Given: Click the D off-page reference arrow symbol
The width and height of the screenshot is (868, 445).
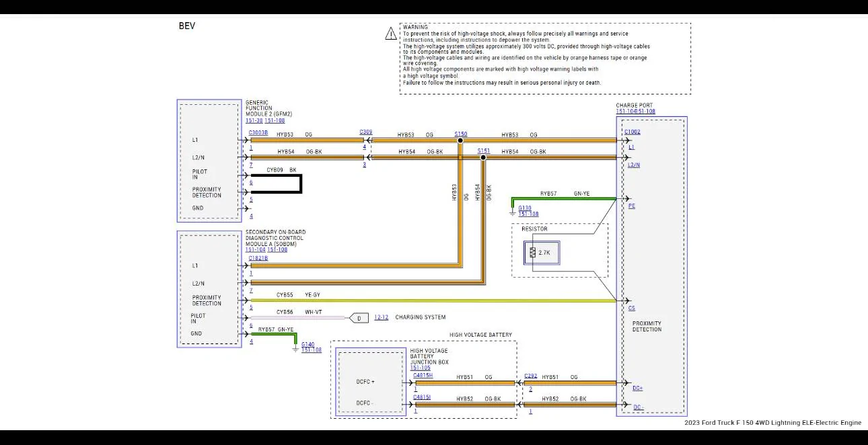Looking at the screenshot, I should click(359, 317).
